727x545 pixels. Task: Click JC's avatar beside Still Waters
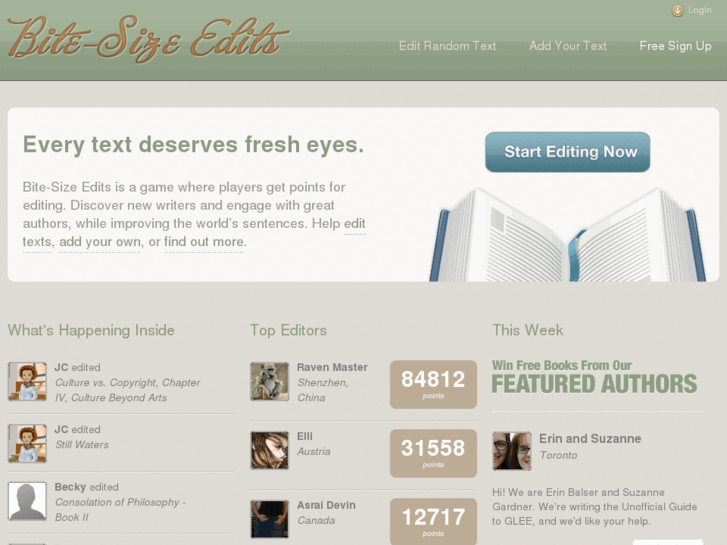[x=27, y=443]
